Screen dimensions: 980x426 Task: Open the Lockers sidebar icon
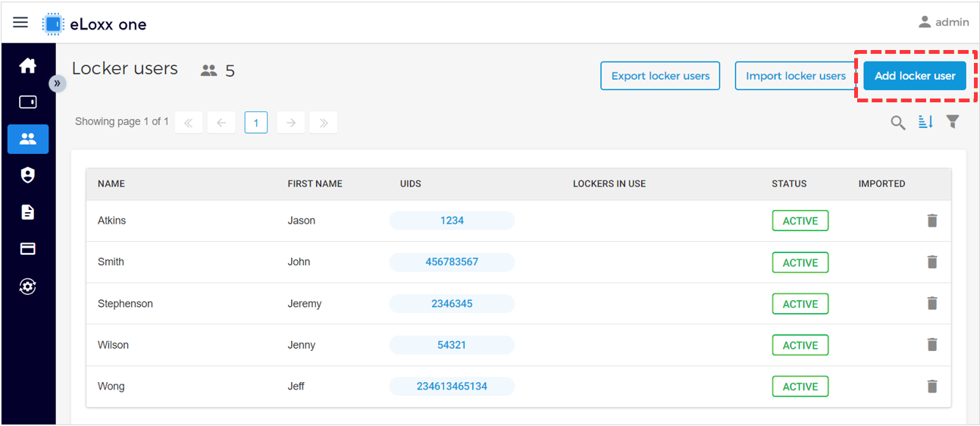point(28,102)
